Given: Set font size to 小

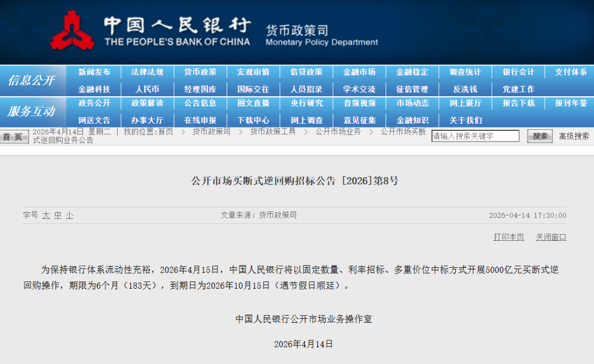Looking at the screenshot, I should 70,216.
